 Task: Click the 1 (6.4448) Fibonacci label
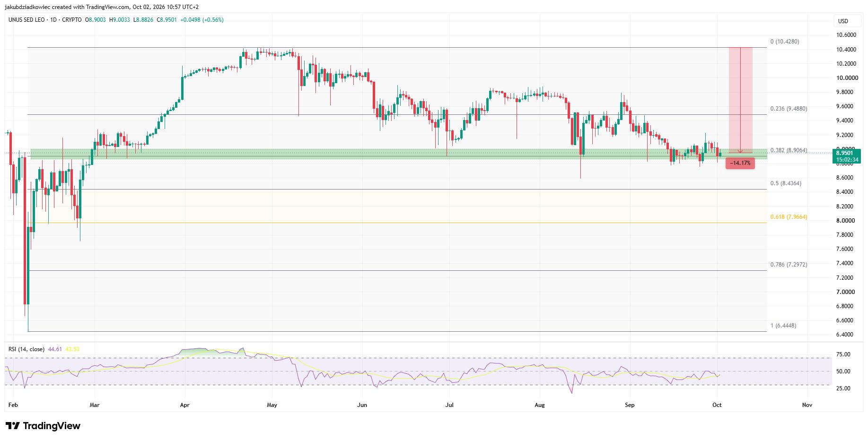pos(783,326)
